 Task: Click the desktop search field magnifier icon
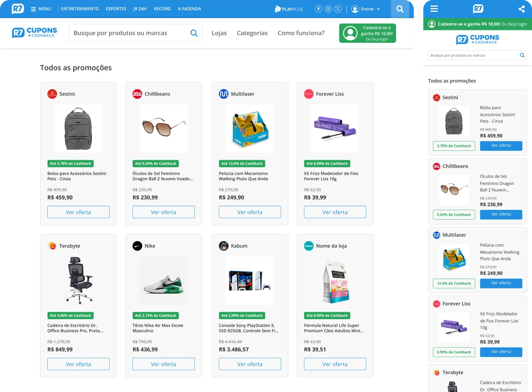point(194,33)
